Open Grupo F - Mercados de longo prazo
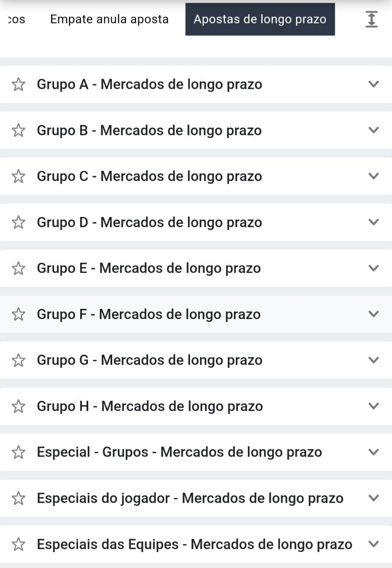 pyautogui.click(x=149, y=314)
